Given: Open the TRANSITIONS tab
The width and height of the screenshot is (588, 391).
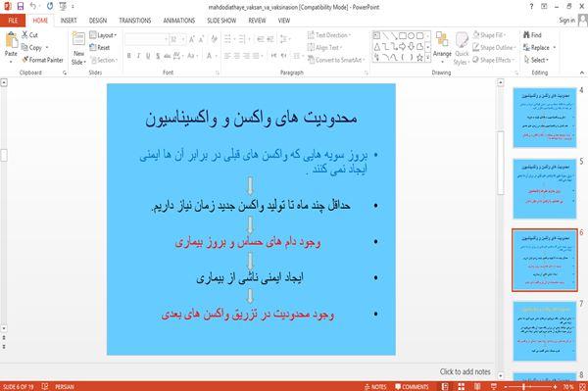Looking at the screenshot, I should click(x=135, y=21).
